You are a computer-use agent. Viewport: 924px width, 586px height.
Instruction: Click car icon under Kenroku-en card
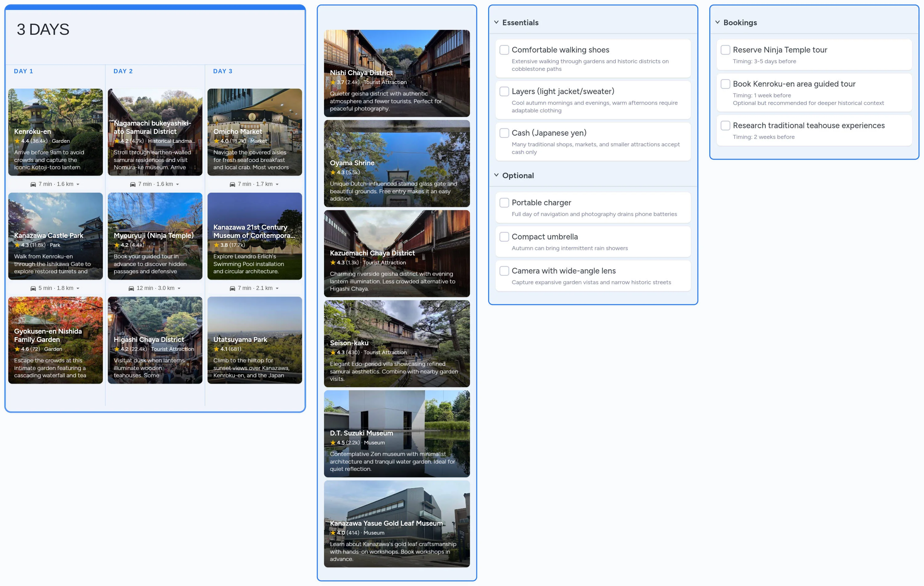click(33, 184)
